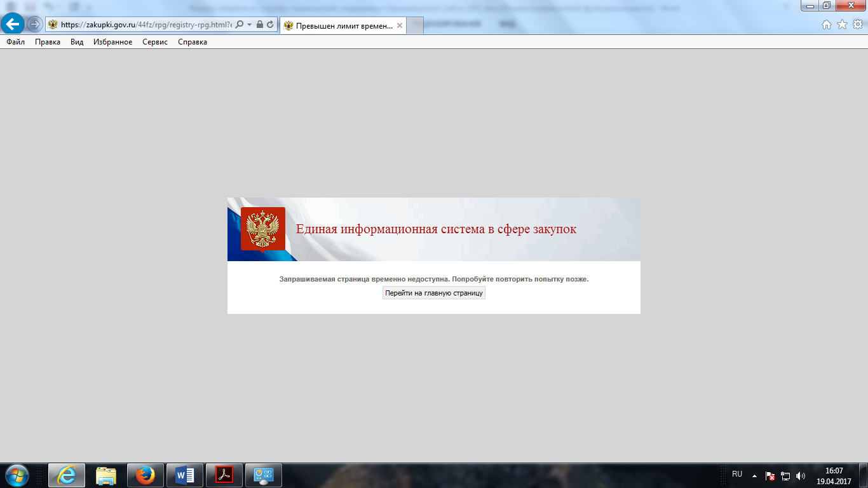Open the RU input language selector

737,474
